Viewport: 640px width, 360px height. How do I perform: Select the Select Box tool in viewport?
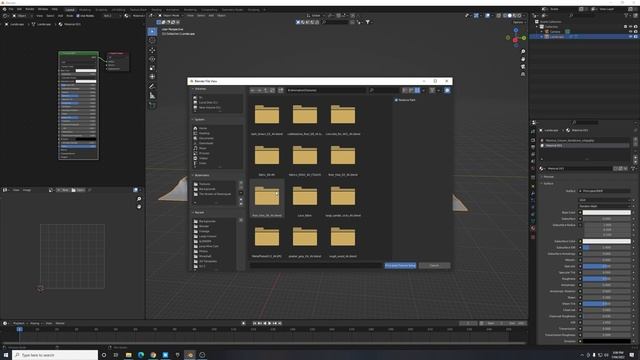click(x=152, y=31)
